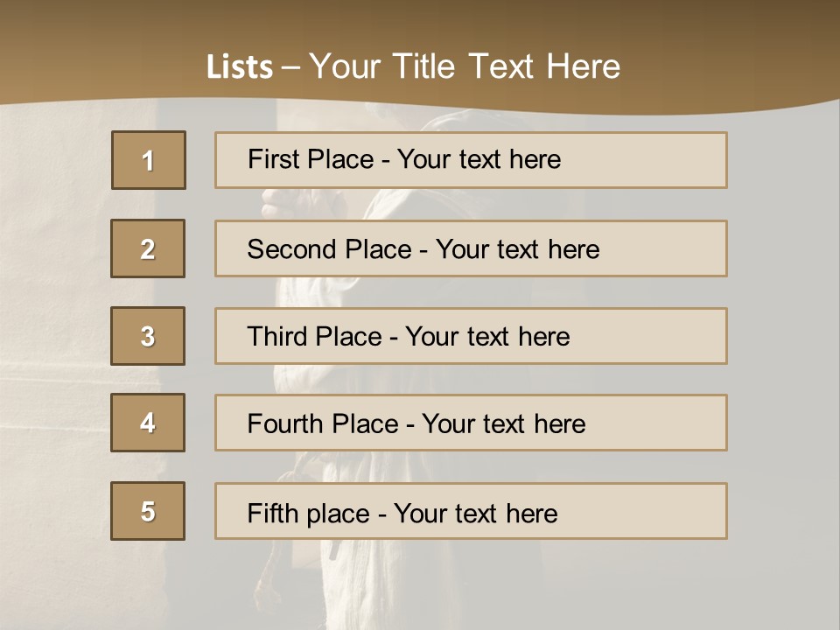
Task: Click "Your Title Text Here" in the heading
Action: coord(465,66)
